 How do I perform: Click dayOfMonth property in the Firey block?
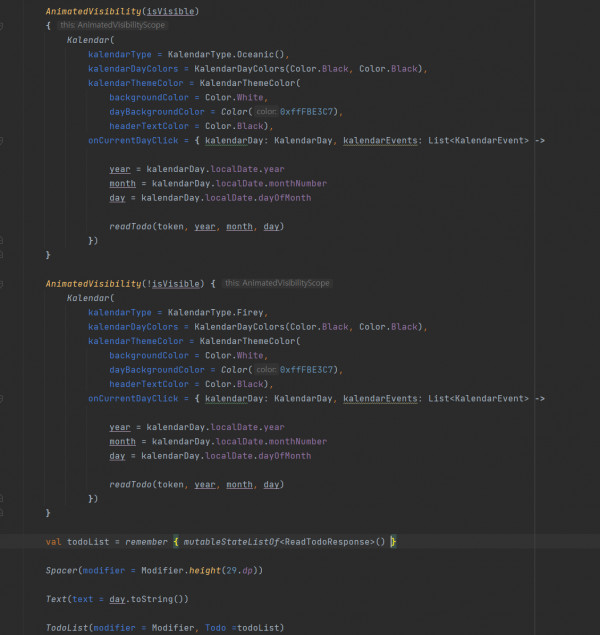tap(285, 456)
